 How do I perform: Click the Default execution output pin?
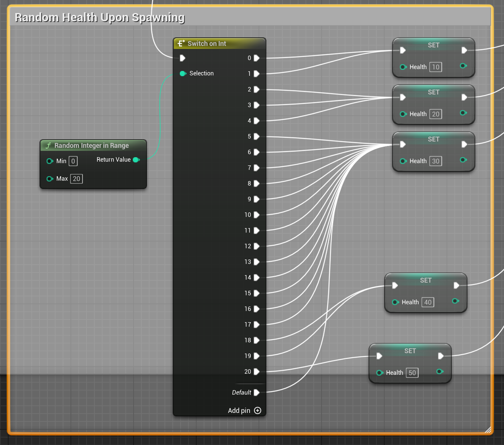[x=257, y=392]
